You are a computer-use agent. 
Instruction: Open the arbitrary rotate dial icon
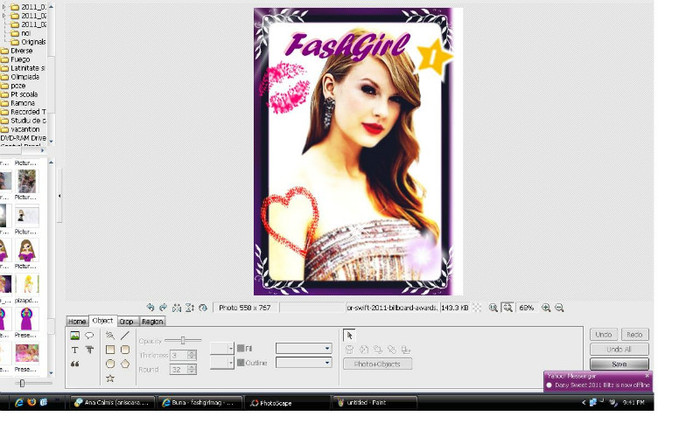pos(203,308)
